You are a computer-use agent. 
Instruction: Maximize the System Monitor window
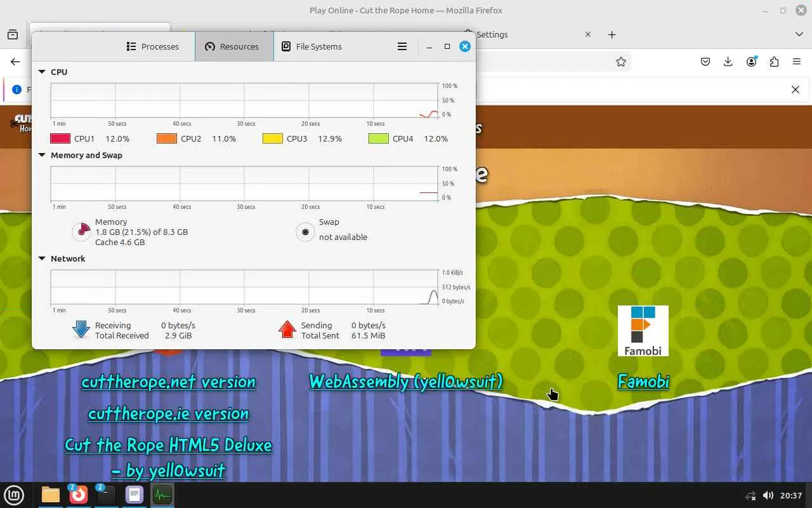coord(447,46)
